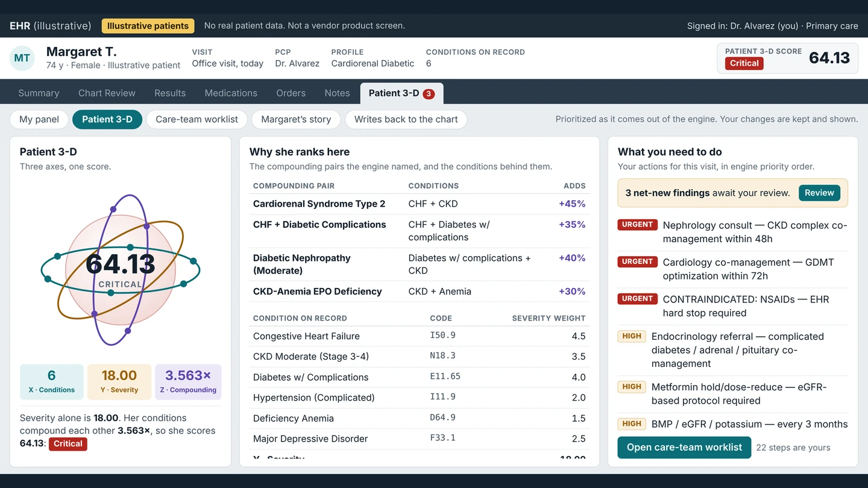Viewport: 868px width, 488px height.
Task: Select the My panel pill
Action: pyautogui.click(x=39, y=119)
